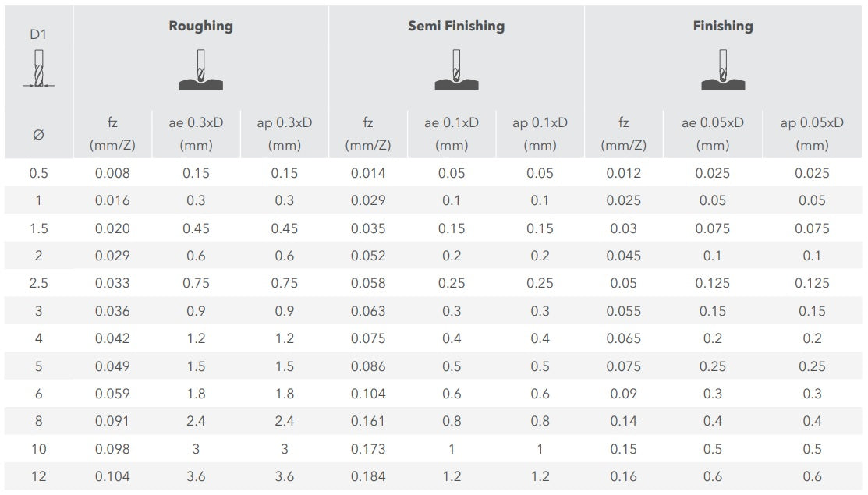Click the Semi Finishing ae 0.1xD header
The width and height of the screenshot is (868, 495).
pyautogui.click(x=452, y=133)
